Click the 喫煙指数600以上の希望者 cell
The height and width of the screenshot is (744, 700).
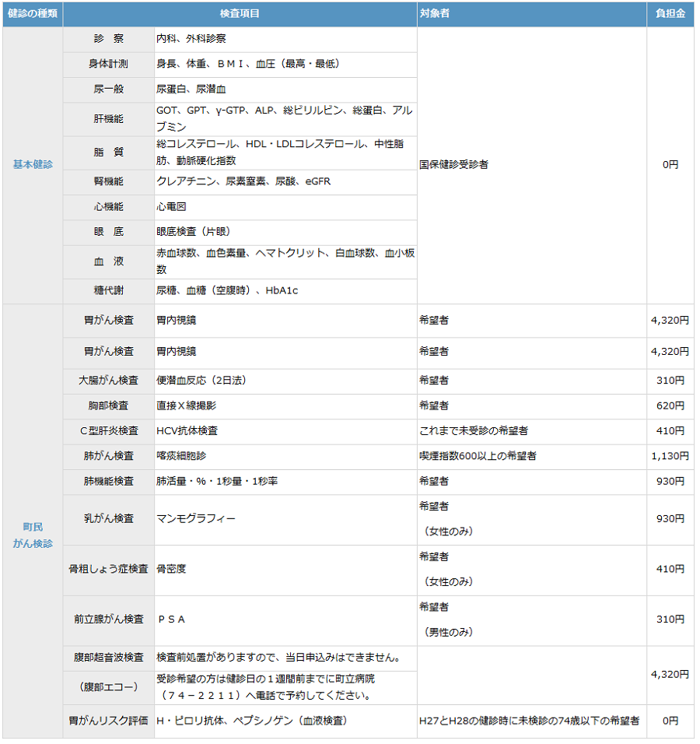532,458
